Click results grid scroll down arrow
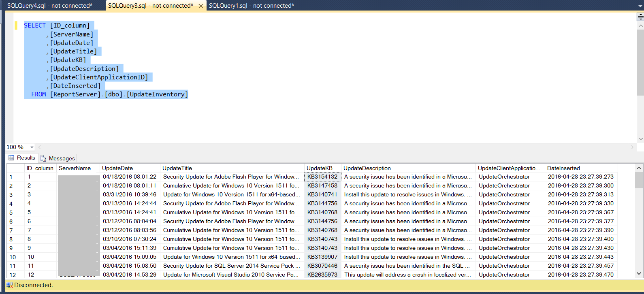The image size is (644, 294). point(639,274)
